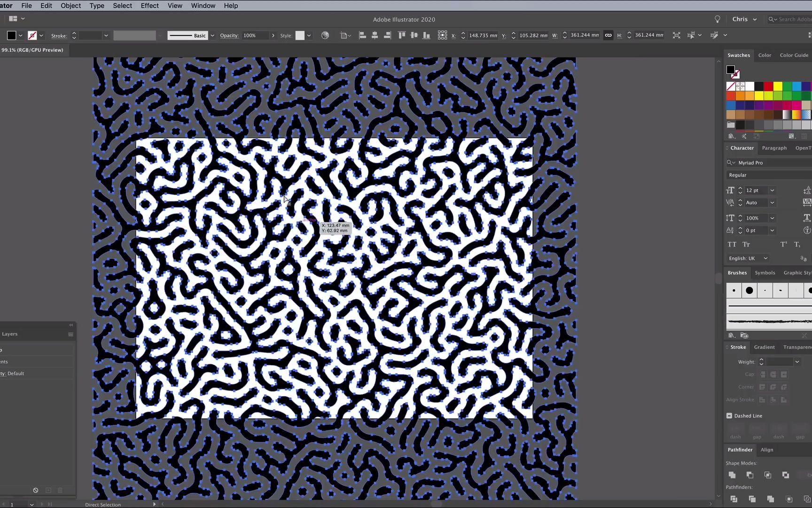Click vertical align bottom icon

click(426, 35)
